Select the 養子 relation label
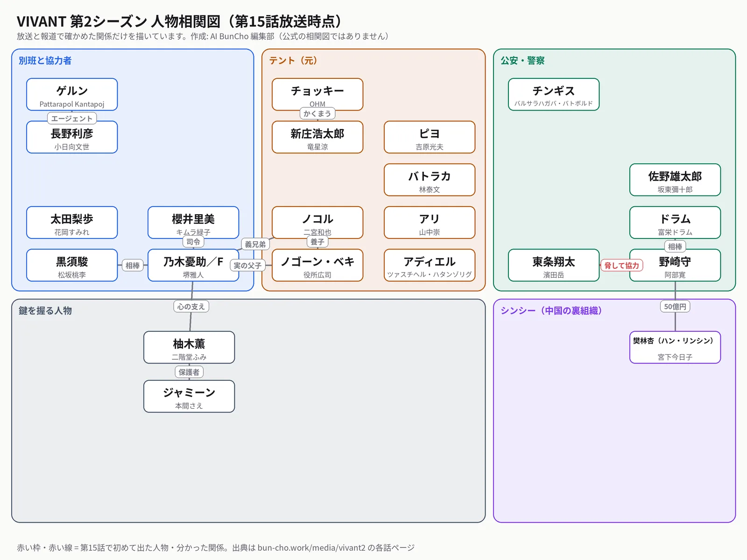747x560 pixels. point(317,242)
